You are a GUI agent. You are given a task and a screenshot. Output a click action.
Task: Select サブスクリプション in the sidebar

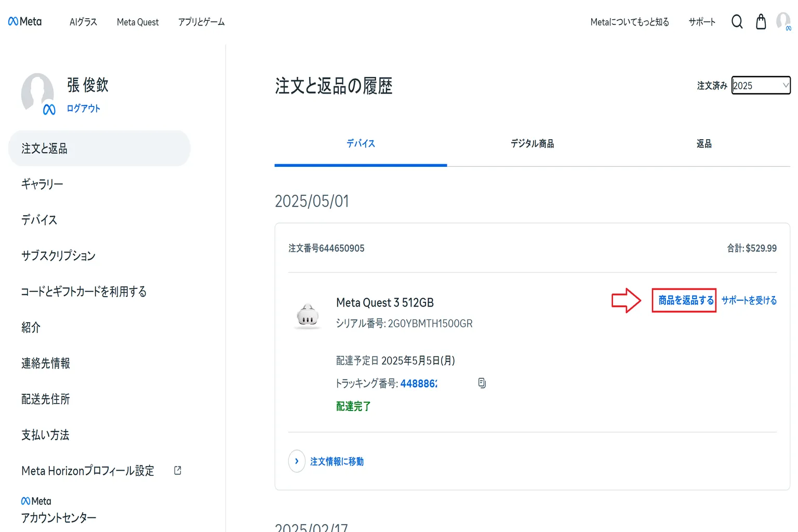pyautogui.click(x=58, y=256)
